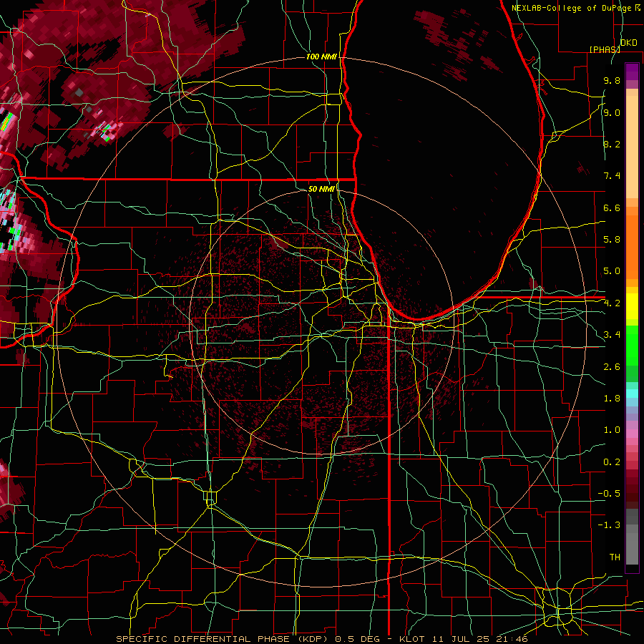The image size is (644, 644).
Task: Click the 8.2 legend value
Action: [612, 144]
